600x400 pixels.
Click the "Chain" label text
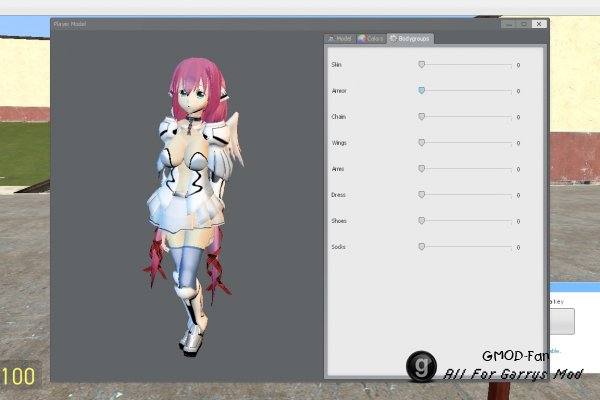pos(339,117)
